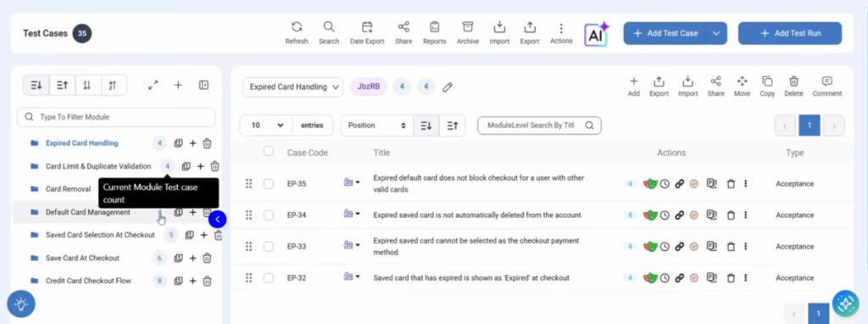Click the Move icon for the module
868x324 pixels.
pos(742,81)
